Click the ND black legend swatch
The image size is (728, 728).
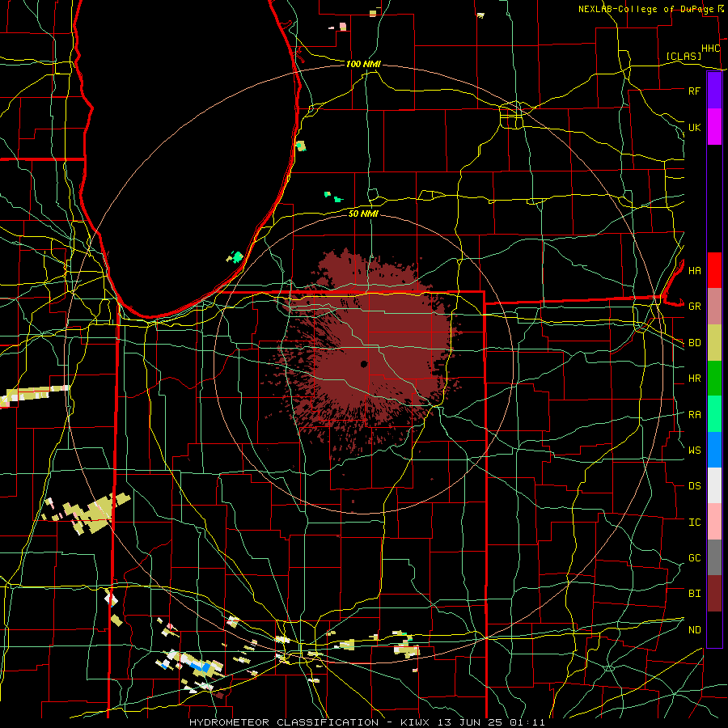[x=714, y=629]
